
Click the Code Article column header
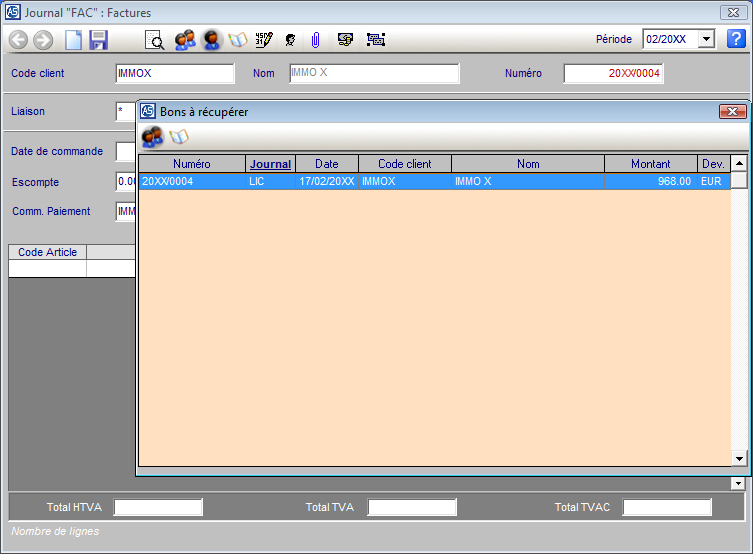tap(47, 252)
